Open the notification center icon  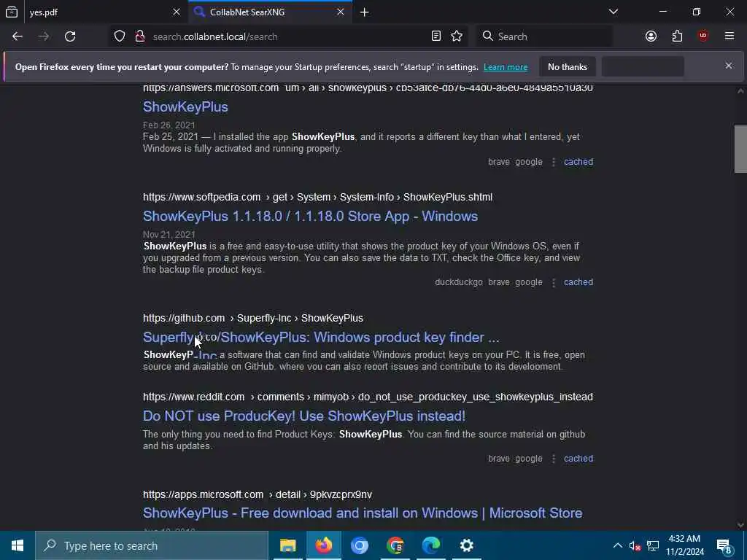click(724, 545)
